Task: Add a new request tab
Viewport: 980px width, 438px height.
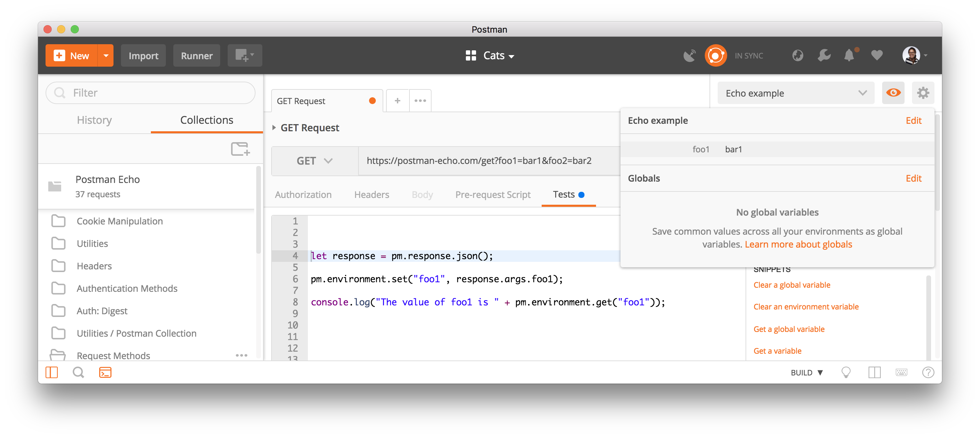Action: coord(397,101)
